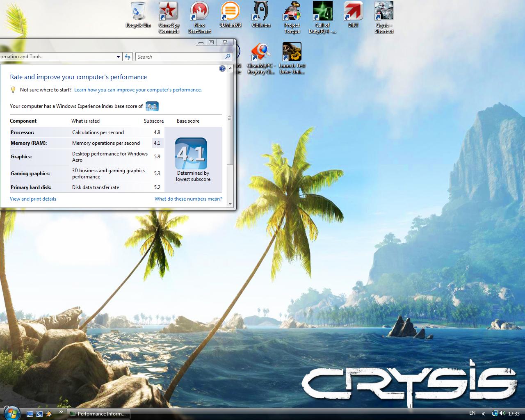The width and height of the screenshot is (525, 420).
Task: Open the Oblivion game shortcut
Action: [261, 15]
